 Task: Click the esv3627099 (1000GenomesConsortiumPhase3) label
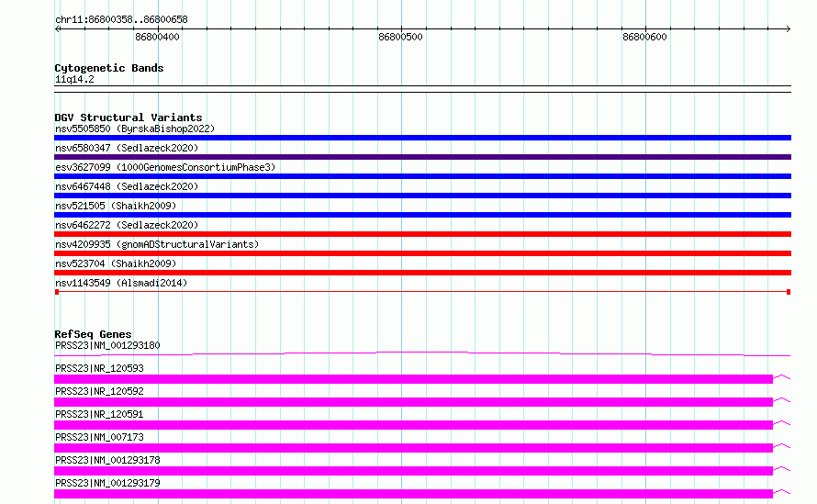(x=165, y=167)
